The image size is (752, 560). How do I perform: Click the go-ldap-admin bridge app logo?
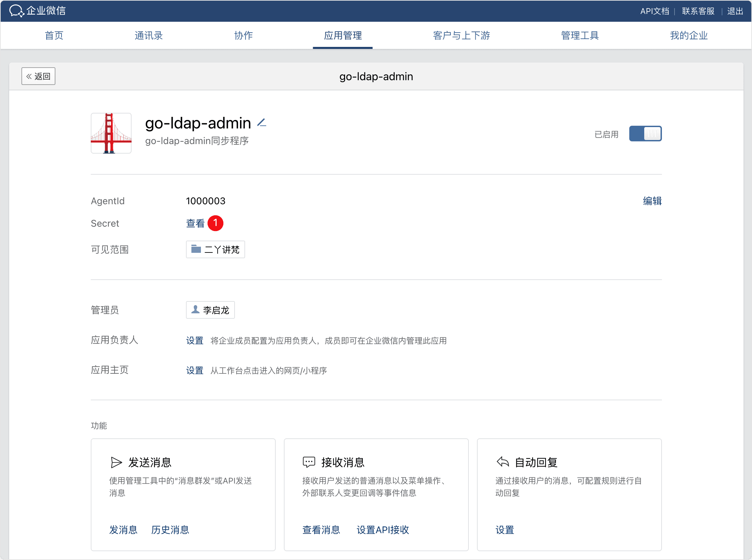pyautogui.click(x=111, y=133)
